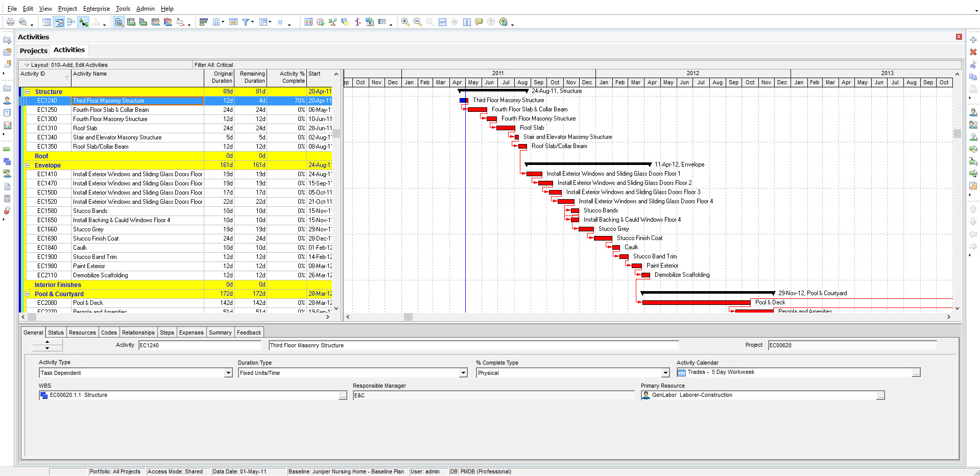
Task: Click the Bars formatting icon
Action: pos(203,22)
